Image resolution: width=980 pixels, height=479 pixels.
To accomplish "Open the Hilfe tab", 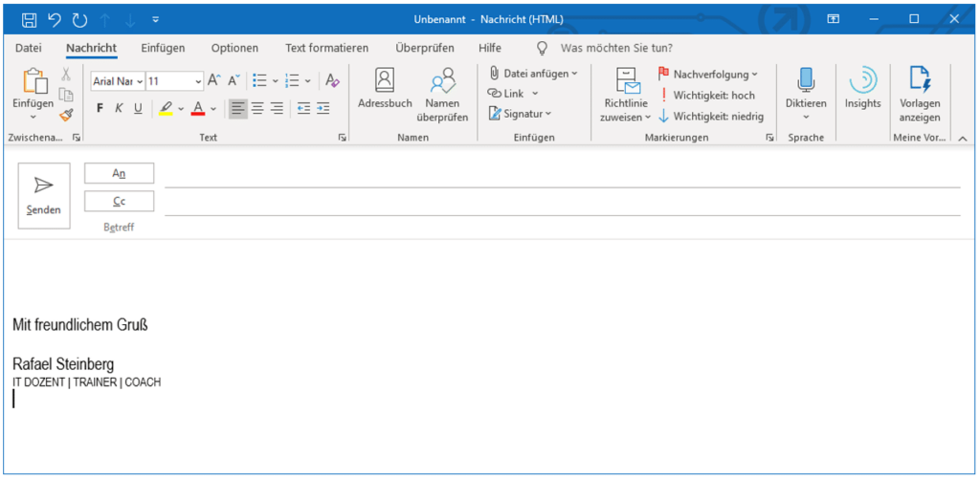I will [x=489, y=48].
